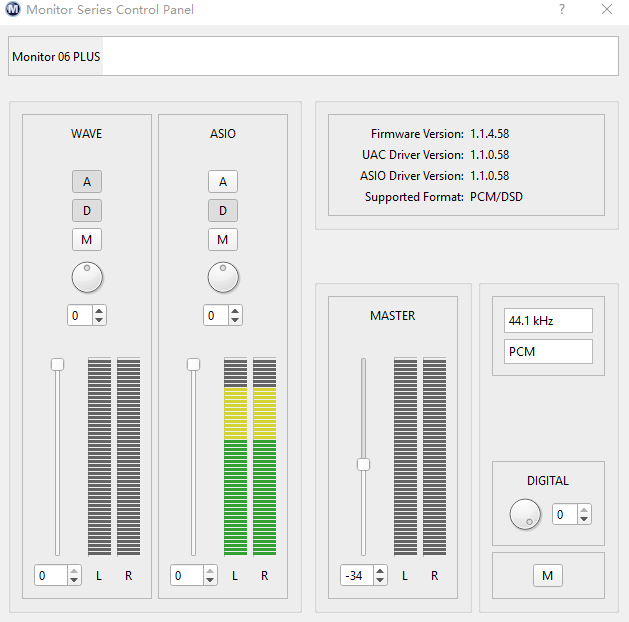This screenshot has width=629, height=622.
Task: Click the MASTER volume slider handle
Action: coord(364,464)
